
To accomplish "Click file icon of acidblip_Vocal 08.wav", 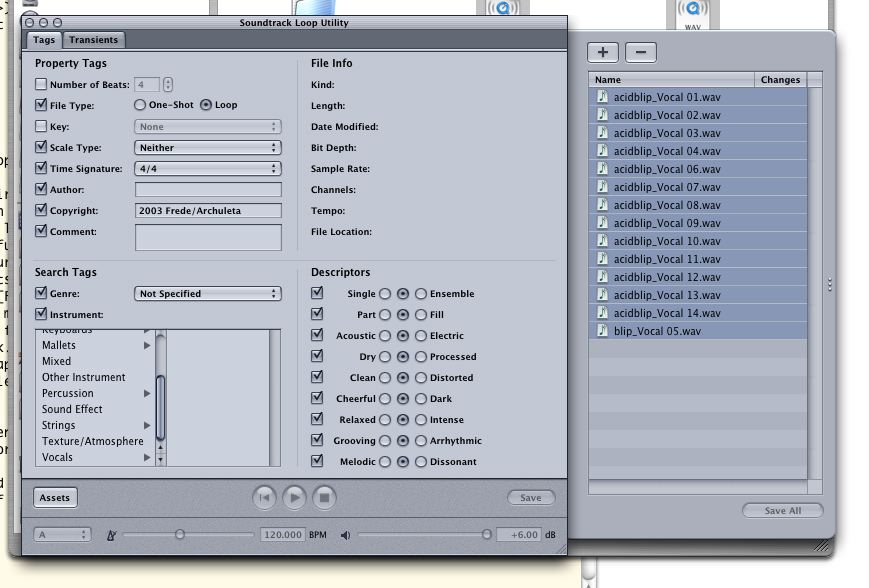I will coord(602,204).
